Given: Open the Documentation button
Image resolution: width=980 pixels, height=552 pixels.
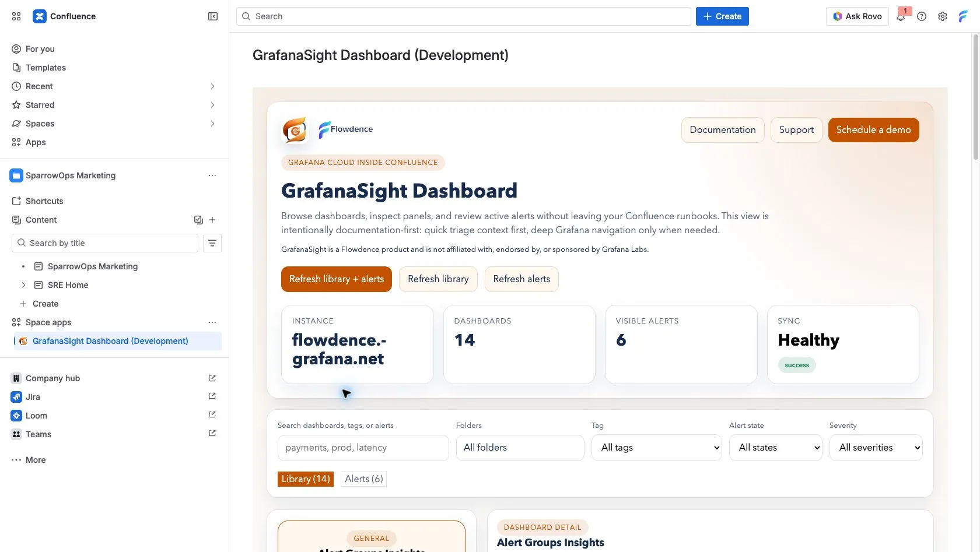Looking at the screenshot, I should (x=723, y=130).
